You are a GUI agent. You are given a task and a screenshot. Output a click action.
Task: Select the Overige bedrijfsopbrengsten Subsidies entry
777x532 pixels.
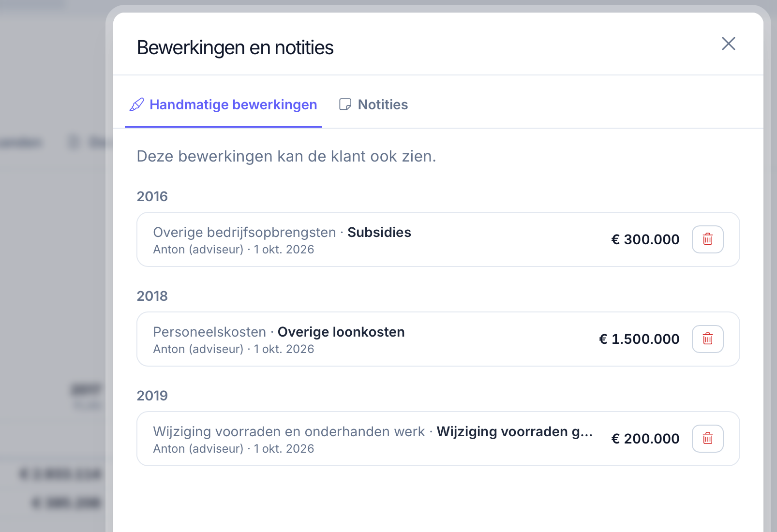[x=438, y=239]
